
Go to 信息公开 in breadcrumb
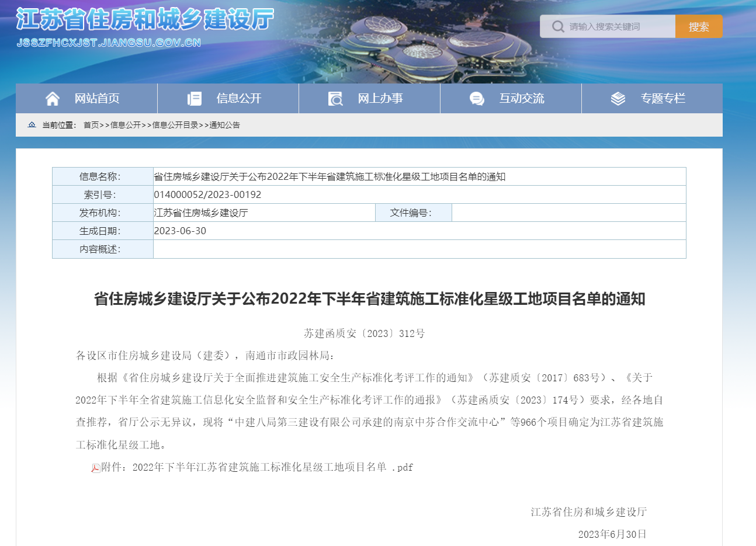pos(126,125)
